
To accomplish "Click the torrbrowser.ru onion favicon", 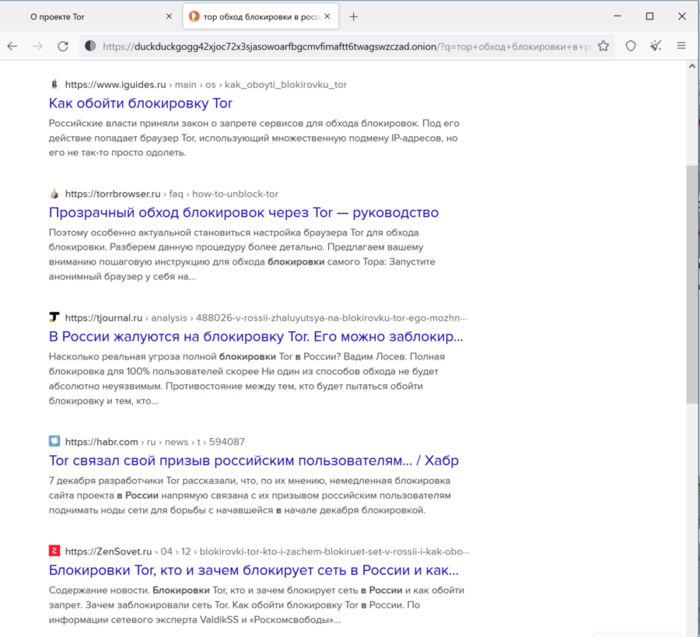I will (54, 193).
